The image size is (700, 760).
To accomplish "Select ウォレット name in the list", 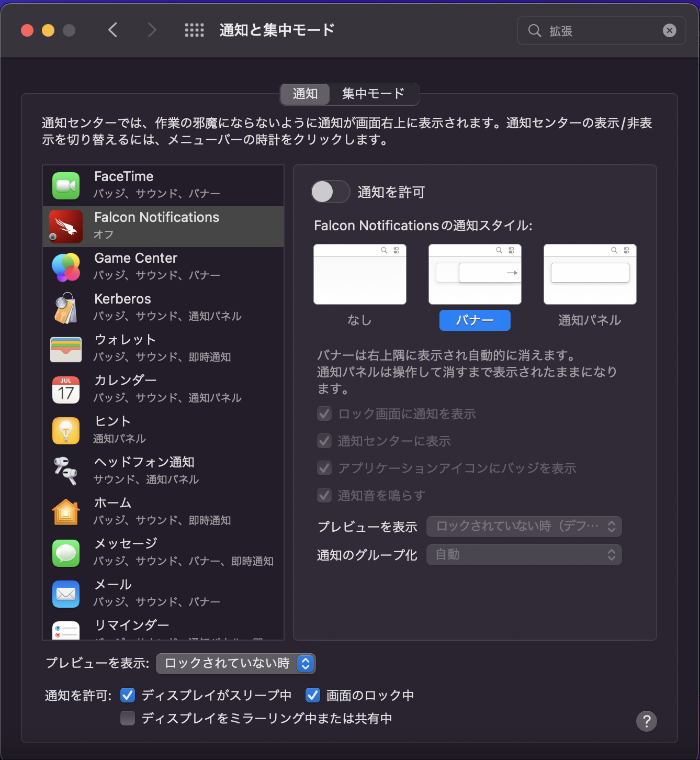I will [126, 340].
